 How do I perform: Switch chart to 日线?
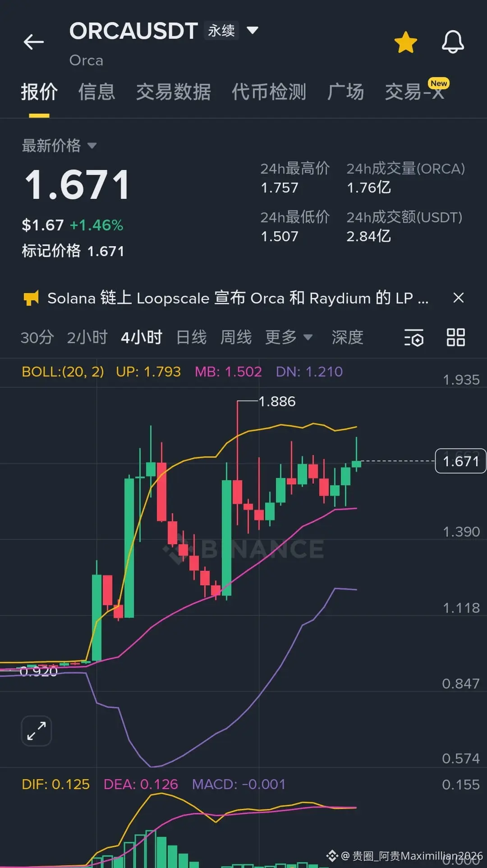[x=191, y=337]
